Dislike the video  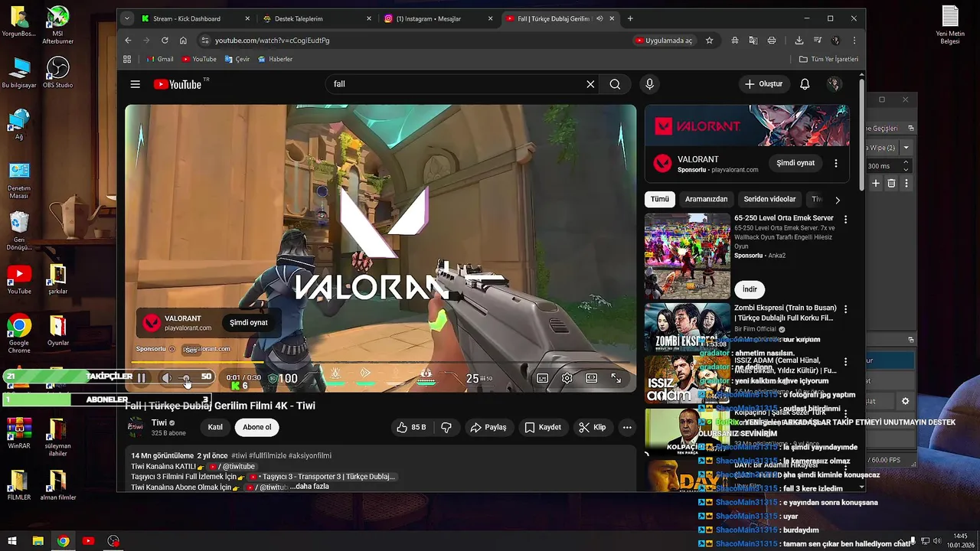click(x=446, y=427)
